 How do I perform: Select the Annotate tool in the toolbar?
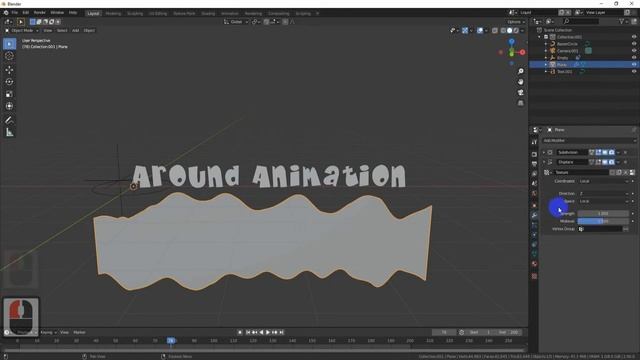pyautogui.click(x=9, y=120)
